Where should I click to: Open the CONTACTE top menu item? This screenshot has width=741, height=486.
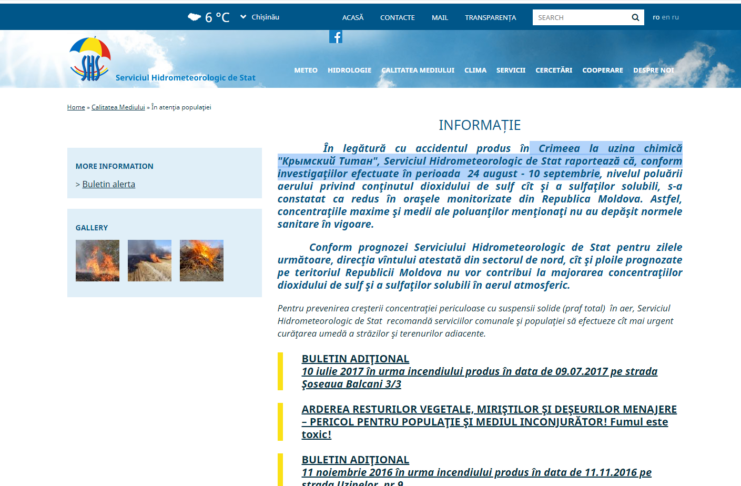point(397,17)
